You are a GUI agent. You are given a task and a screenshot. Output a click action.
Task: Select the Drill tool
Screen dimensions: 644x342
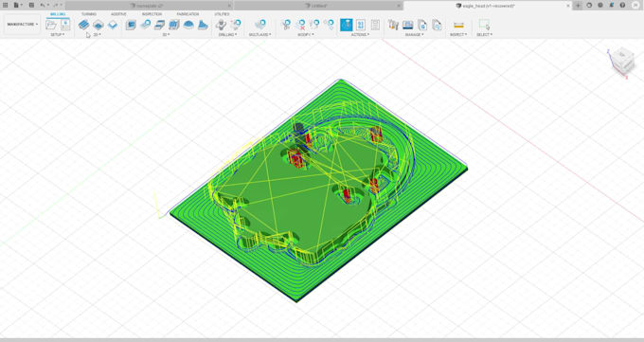pos(222,25)
